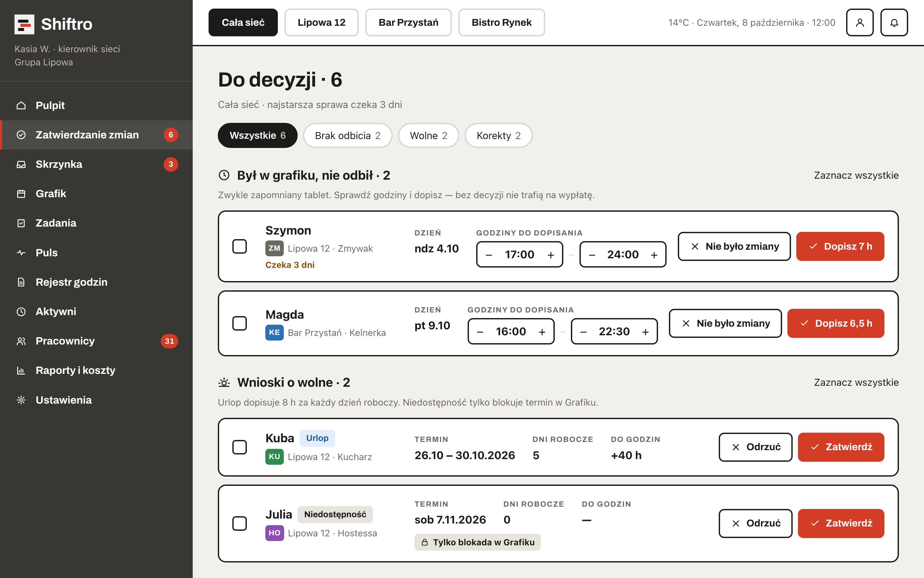
Task: Filter by Brak odbicia 2
Action: (347, 135)
